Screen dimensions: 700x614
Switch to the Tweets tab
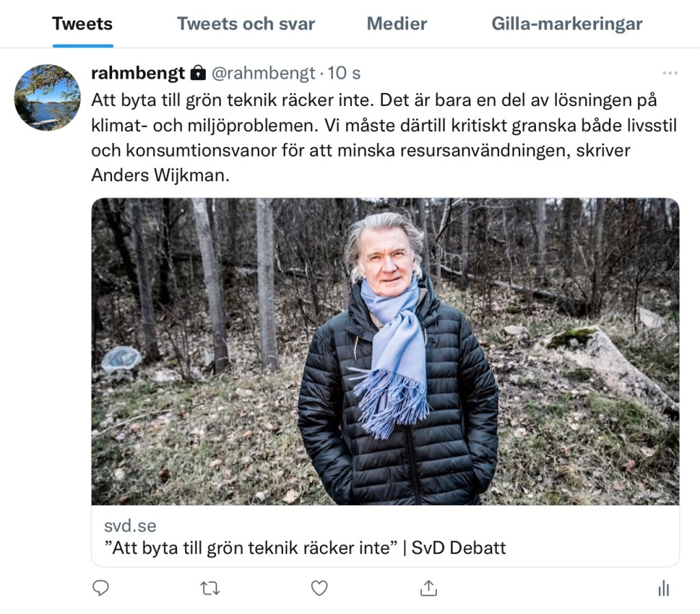[x=82, y=24]
